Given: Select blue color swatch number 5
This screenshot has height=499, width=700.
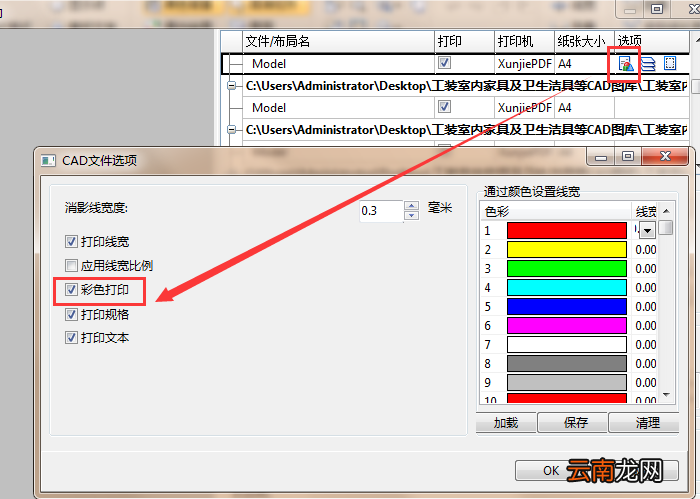Looking at the screenshot, I should [x=567, y=307].
